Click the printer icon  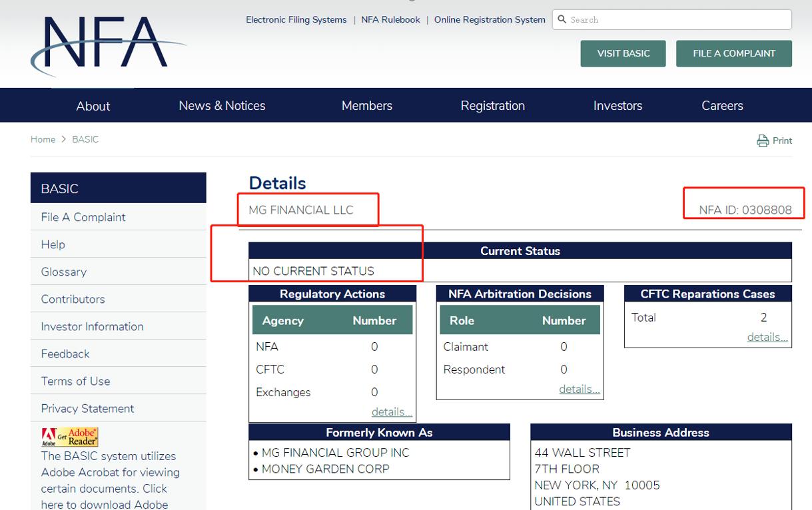tap(763, 140)
